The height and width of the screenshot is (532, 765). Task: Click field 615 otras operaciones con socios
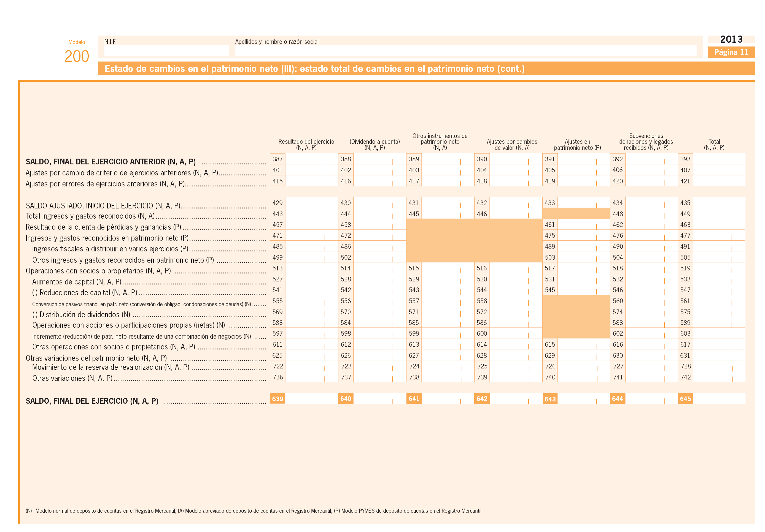tap(583, 344)
